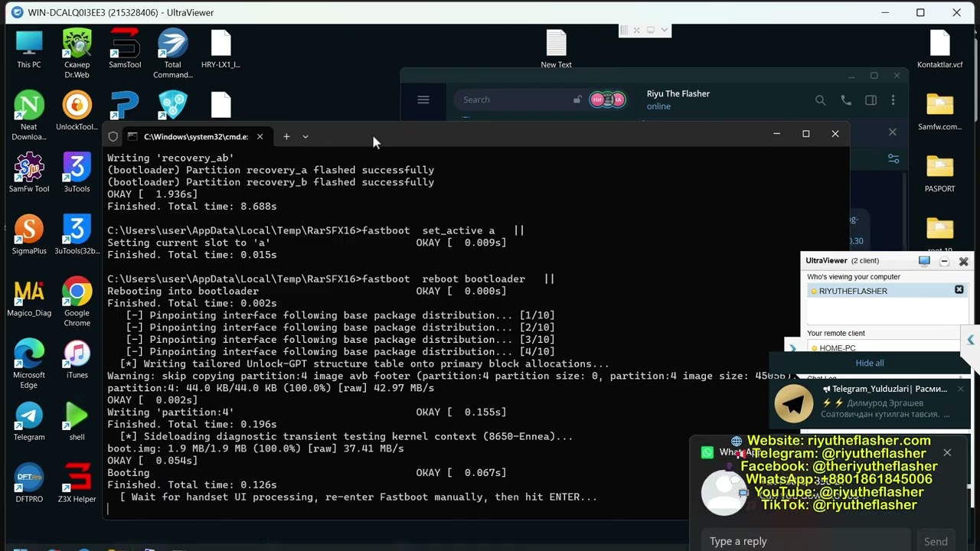
Task: Dismiss the Telegram_Yulduzlari notification
Action: pos(960,389)
